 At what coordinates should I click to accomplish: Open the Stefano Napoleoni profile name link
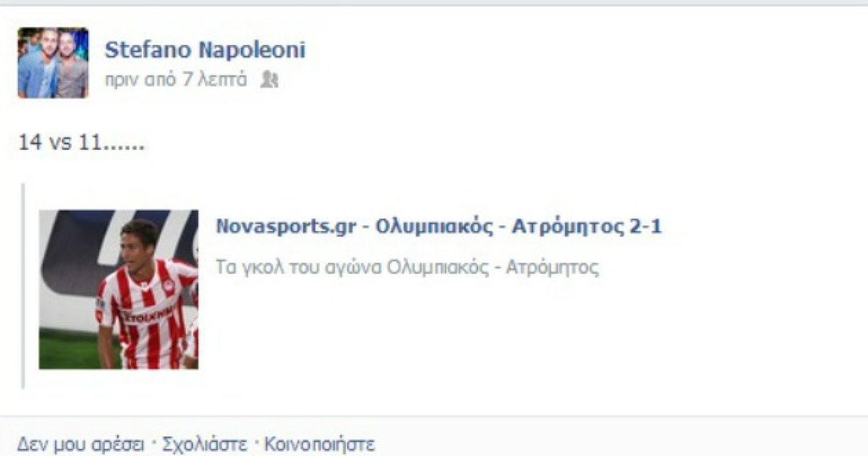coord(205,50)
